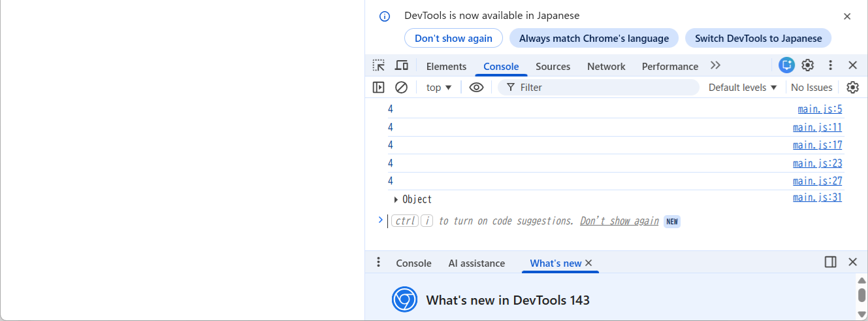Click the console Filter input field

click(x=607, y=88)
